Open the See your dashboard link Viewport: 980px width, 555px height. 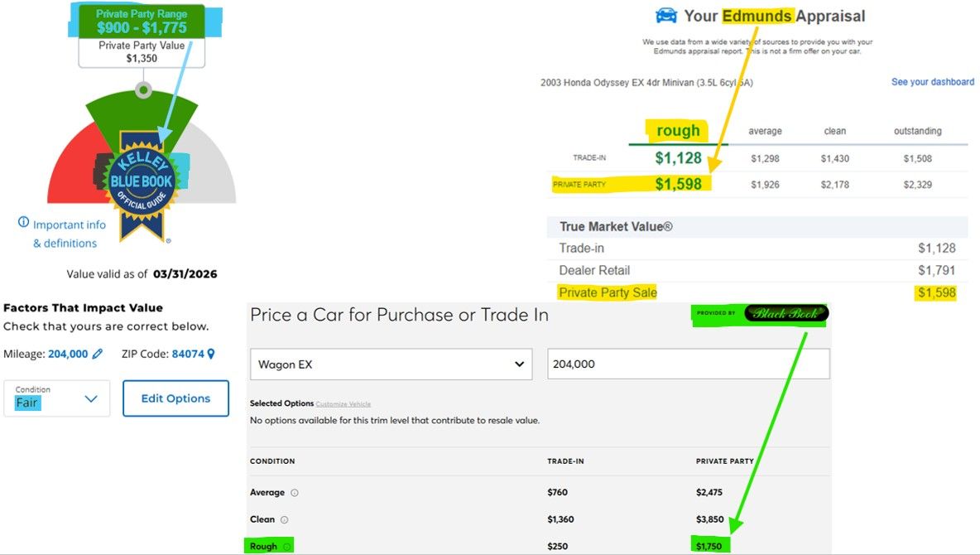click(932, 82)
